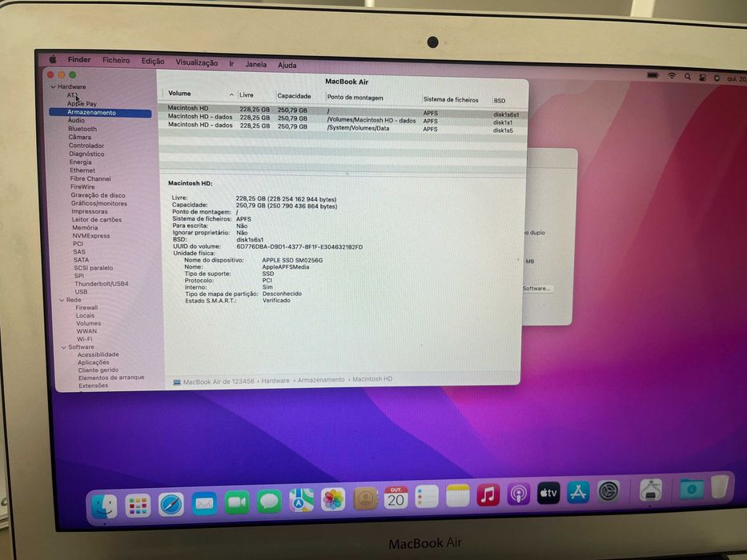Select Firewall under Rede

[86, 308]
